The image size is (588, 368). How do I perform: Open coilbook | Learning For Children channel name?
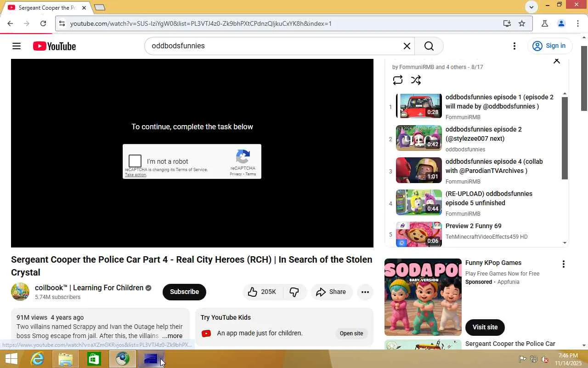(89, 288)
